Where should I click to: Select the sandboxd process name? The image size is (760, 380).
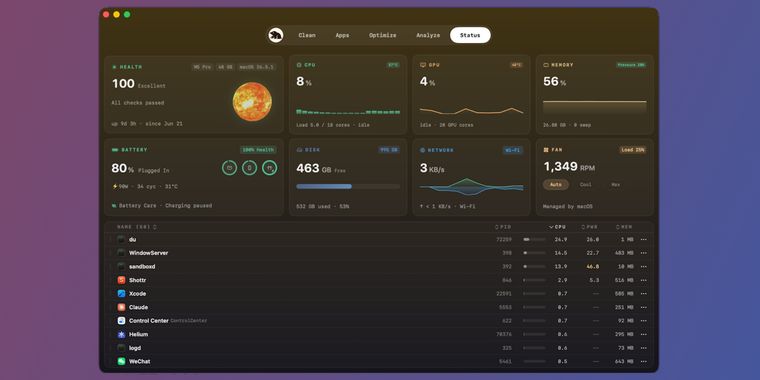142,267
